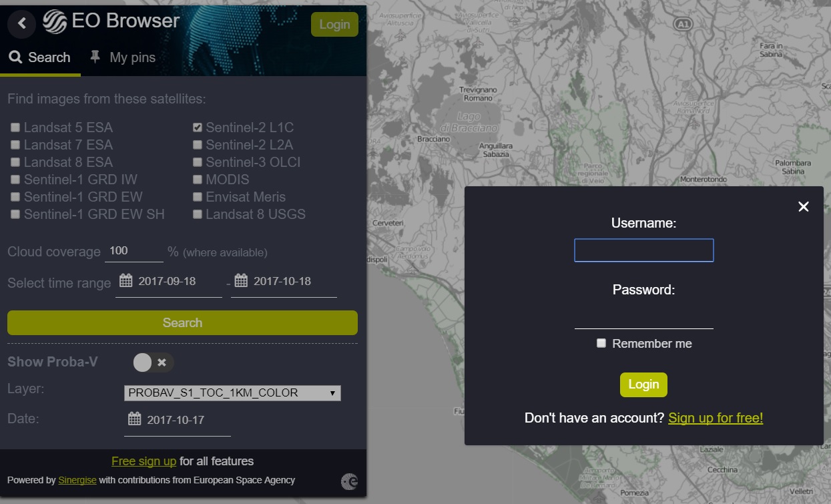
Task: Enable the Sentinel-3 OLCI checkbox
Action: click(198, 162)
